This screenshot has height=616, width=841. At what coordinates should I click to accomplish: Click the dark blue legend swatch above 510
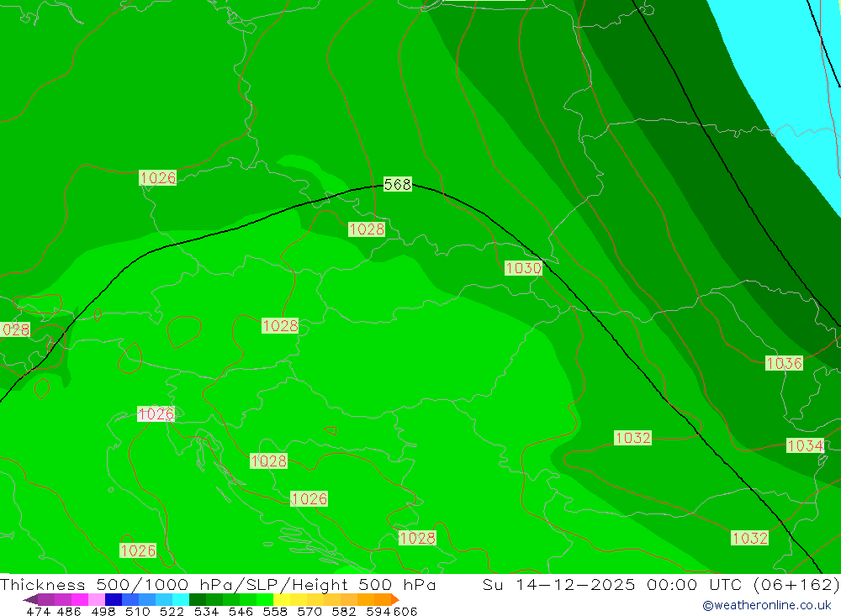point(114,599)
